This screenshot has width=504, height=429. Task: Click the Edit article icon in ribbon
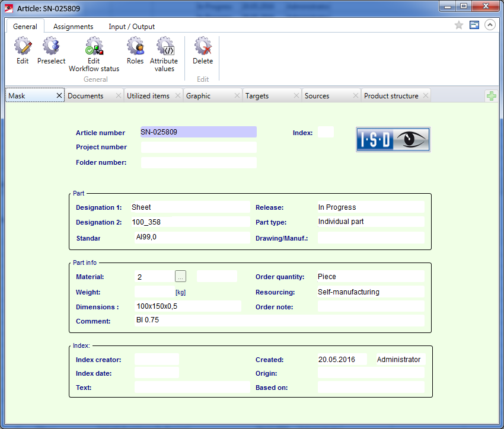pos(23,50)
